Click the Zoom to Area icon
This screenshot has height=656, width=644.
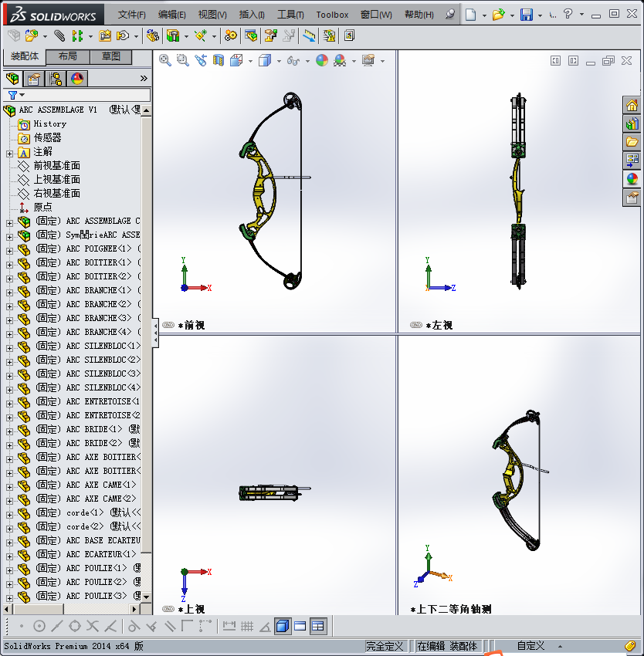(182, 61)
